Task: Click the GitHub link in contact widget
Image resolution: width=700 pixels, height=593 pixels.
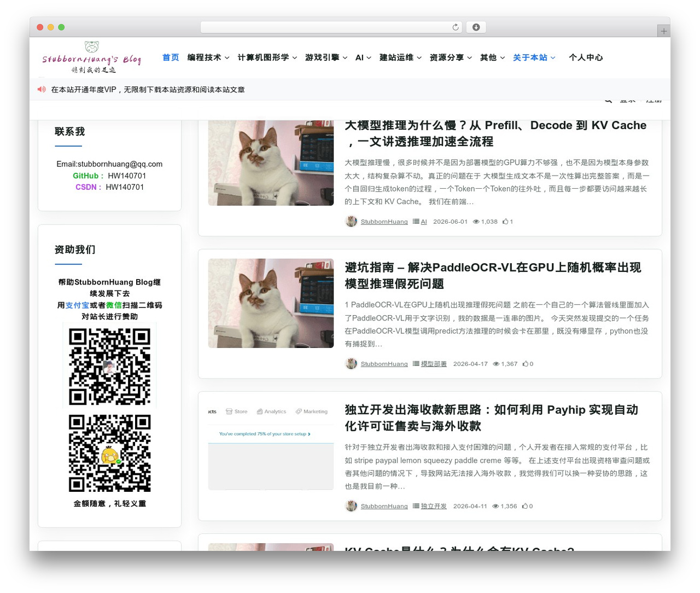Action: point(87,176)
